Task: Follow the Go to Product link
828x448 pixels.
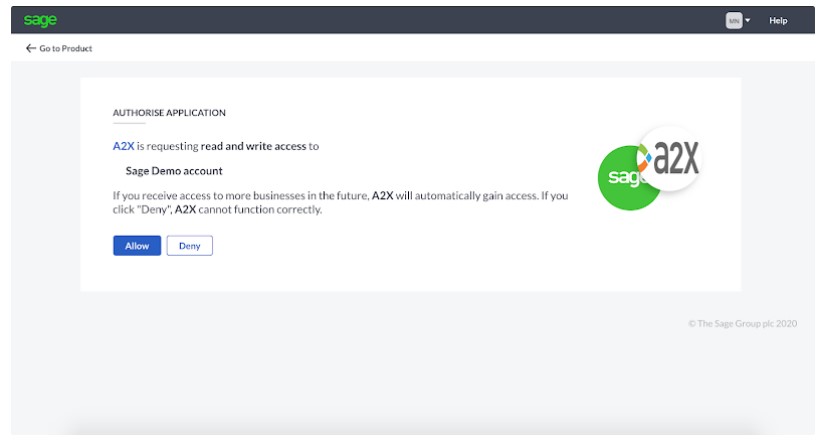Action: tap(65, 48)
